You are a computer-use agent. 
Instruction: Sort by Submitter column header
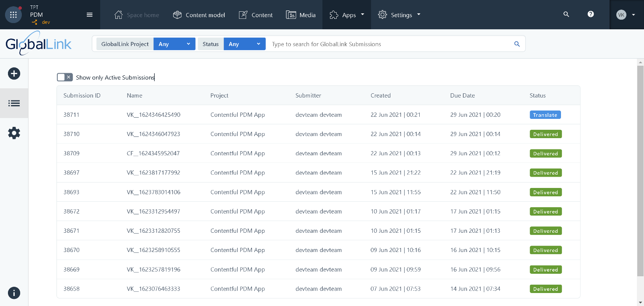(x=308, y=95)
